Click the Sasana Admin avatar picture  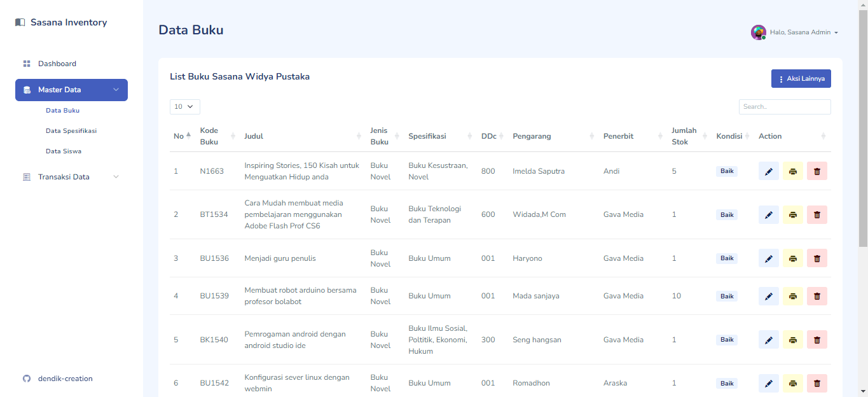(758, 32)
